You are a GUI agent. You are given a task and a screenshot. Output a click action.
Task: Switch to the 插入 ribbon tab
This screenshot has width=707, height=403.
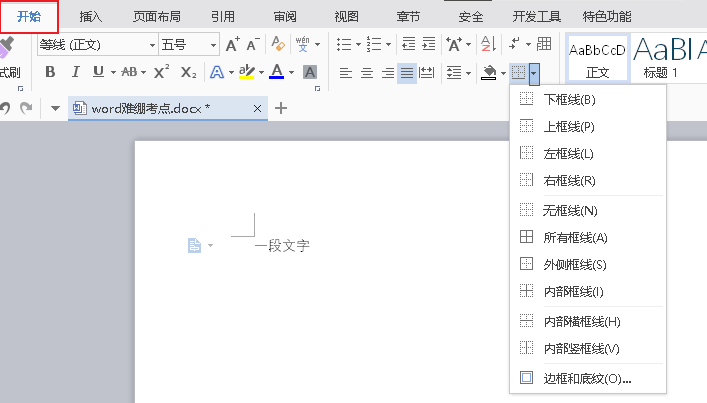pyautogui.click(x=91, y=17)
